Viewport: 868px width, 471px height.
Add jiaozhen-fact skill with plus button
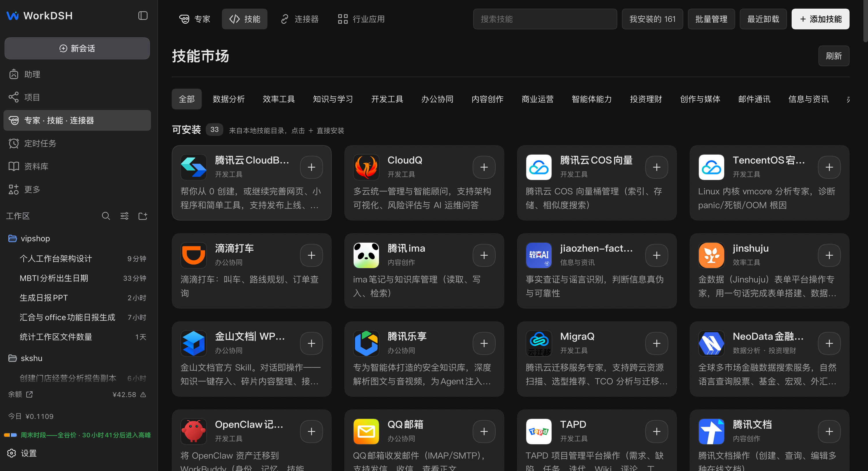pyautogui.click(x=656, y=255)
